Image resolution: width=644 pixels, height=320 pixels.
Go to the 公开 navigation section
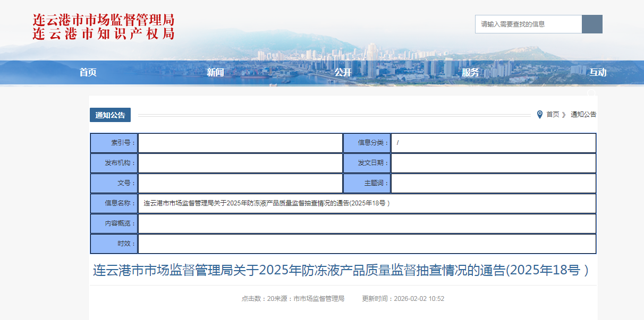(x=343, y=73)
